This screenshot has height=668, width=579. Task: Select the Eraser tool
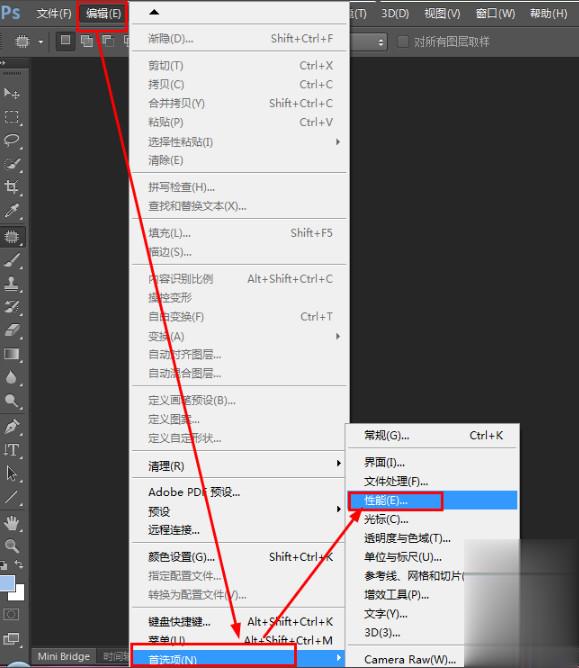11,330
